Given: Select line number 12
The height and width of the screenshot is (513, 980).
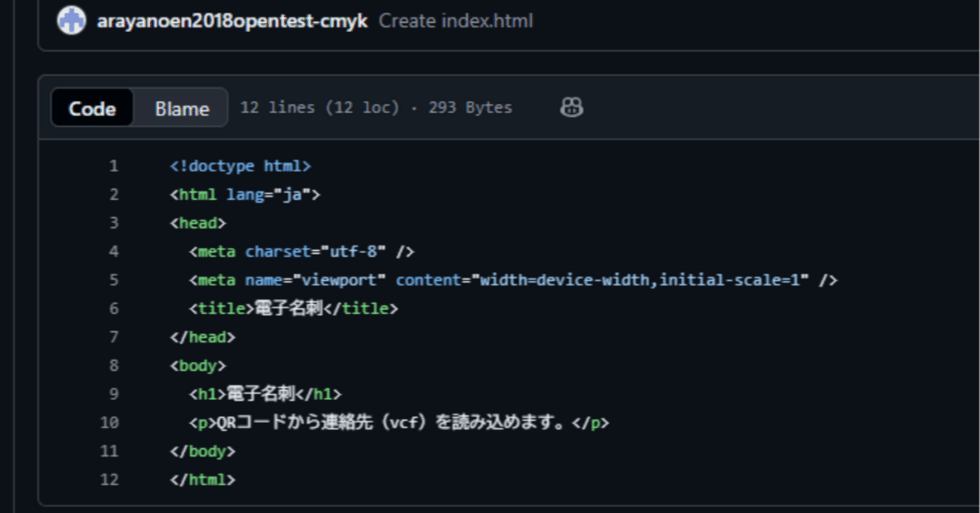Looking at the screenshot, I should [x=109, y=479].
